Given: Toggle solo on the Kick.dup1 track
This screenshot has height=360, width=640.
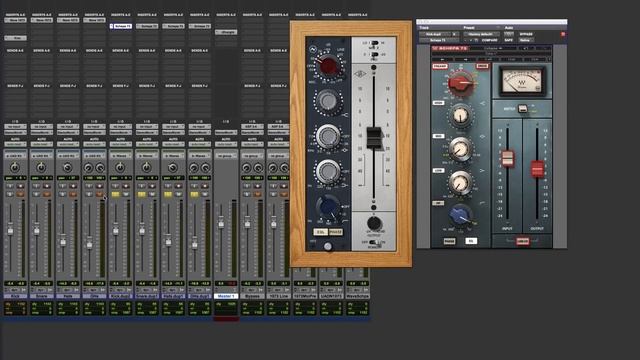Looking at the screenshot, I should [x=115, y=194].
